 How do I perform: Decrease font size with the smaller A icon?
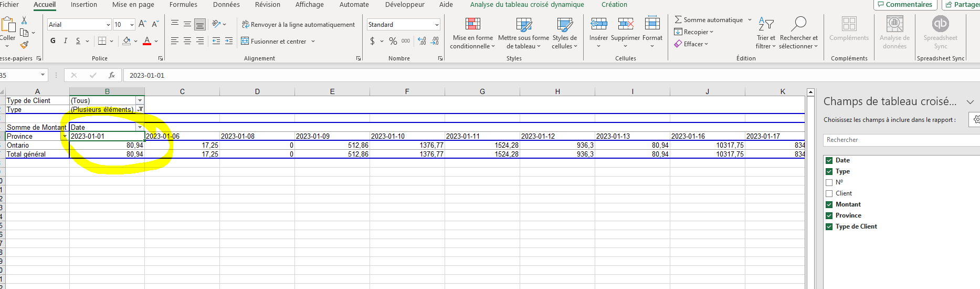155,24
